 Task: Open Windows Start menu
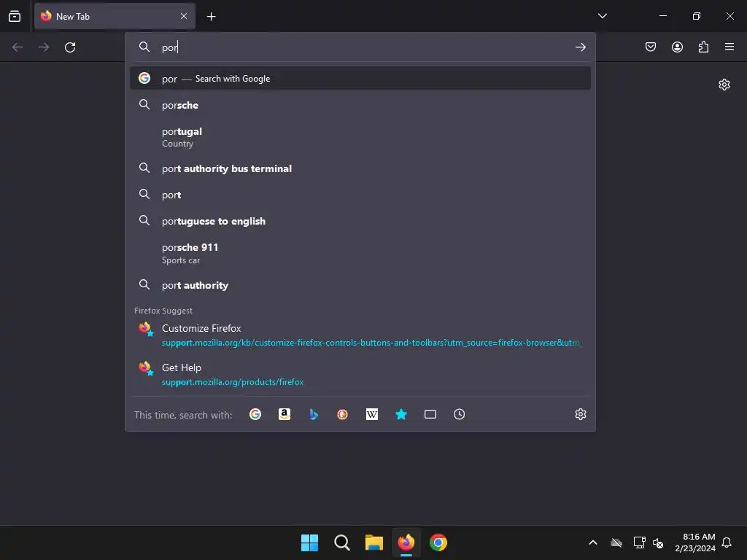309,542
